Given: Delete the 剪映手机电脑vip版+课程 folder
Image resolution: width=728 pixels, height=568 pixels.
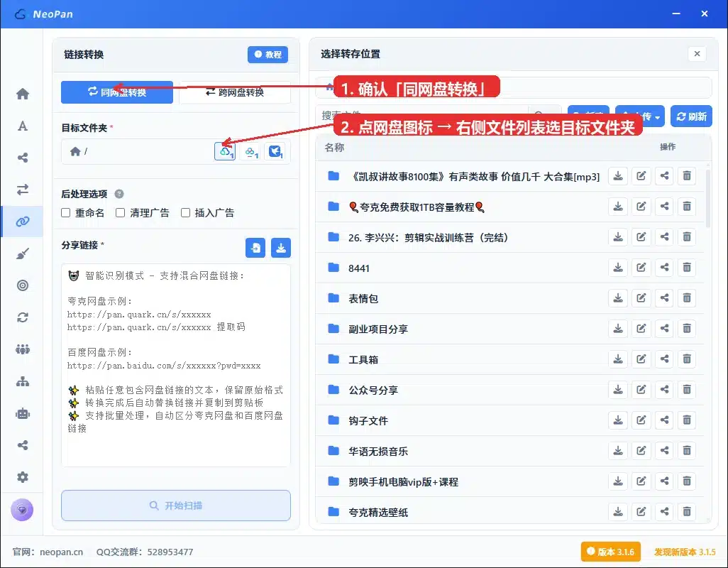Looking at the screenshot, I should (x=687, y=481).
